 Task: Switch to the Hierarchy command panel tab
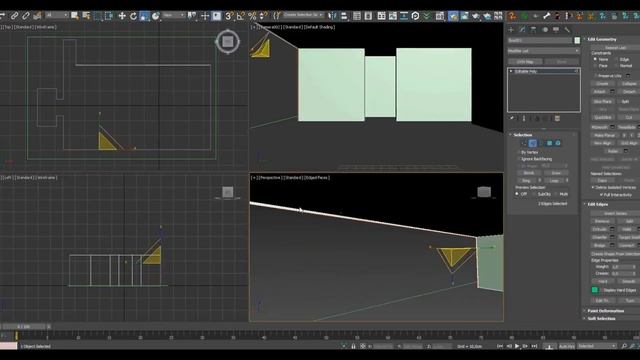pos(533,30)
